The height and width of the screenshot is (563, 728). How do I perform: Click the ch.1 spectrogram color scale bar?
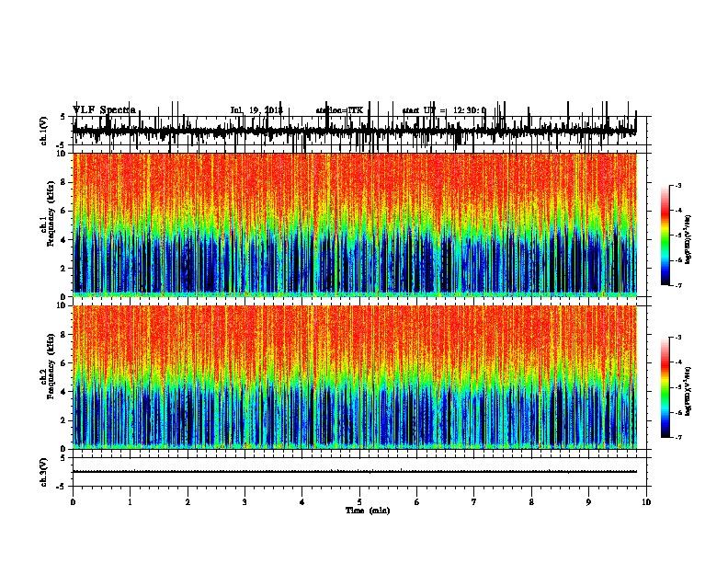(x=665, y=235)
